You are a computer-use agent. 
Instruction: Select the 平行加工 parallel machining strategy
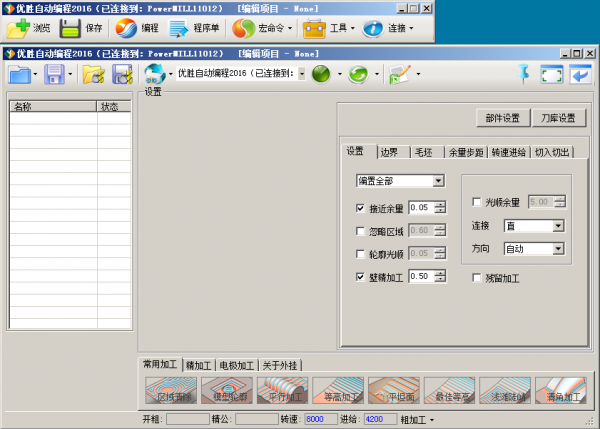click(282, 390)
